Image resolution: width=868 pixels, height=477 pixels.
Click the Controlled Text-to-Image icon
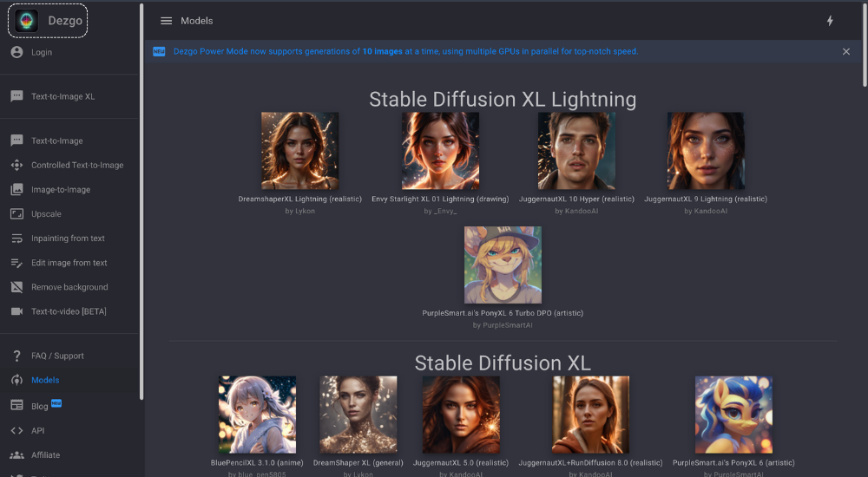[17, 165]
